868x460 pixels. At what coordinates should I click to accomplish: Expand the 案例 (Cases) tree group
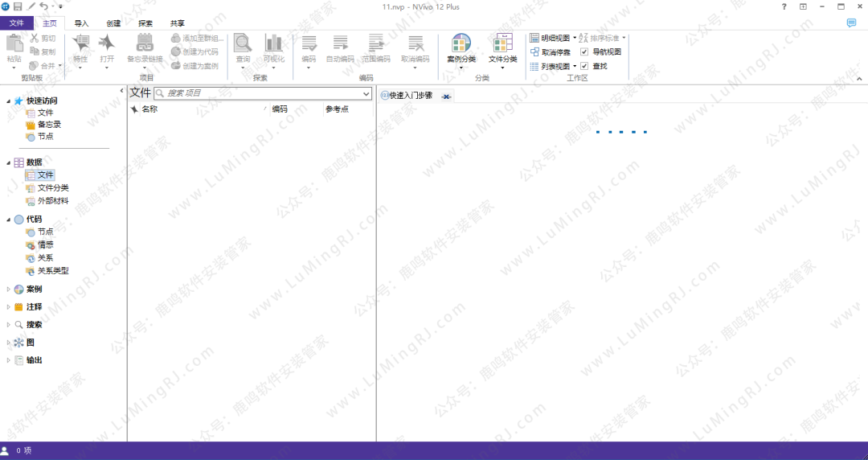click(9, 290)
